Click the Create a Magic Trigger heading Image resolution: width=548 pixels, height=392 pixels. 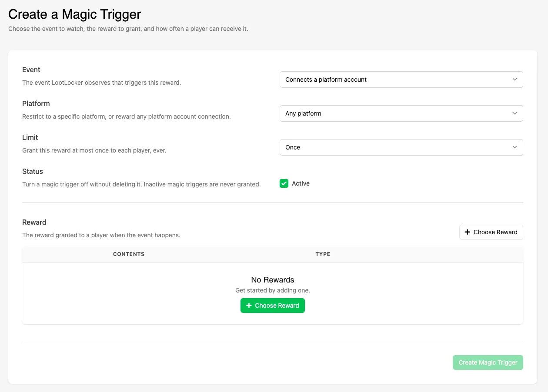click(75, 14)
